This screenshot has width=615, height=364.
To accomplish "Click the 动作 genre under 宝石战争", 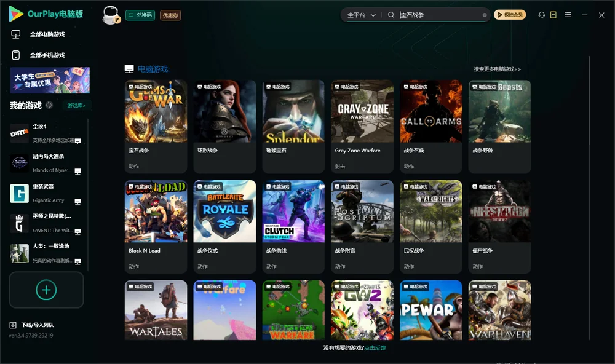I will (133, 166).
